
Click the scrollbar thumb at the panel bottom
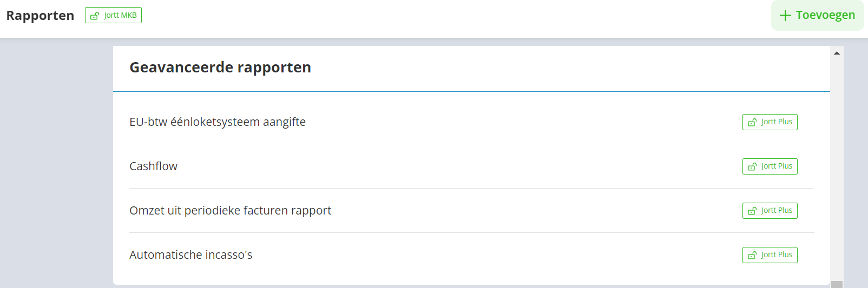(837, 284)
